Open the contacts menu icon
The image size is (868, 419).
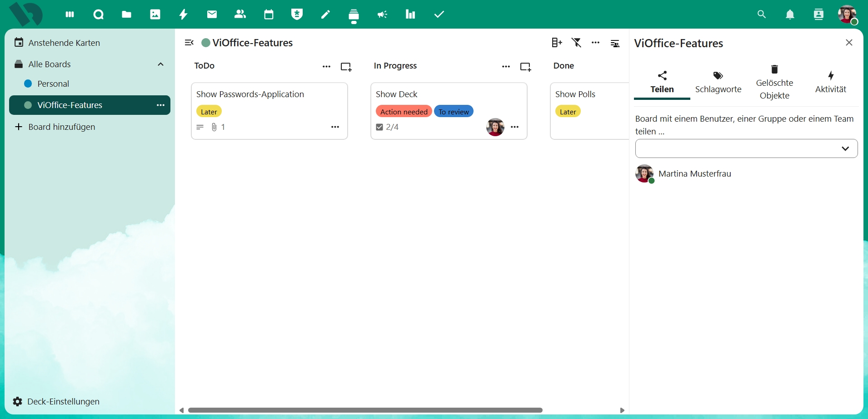818,15
